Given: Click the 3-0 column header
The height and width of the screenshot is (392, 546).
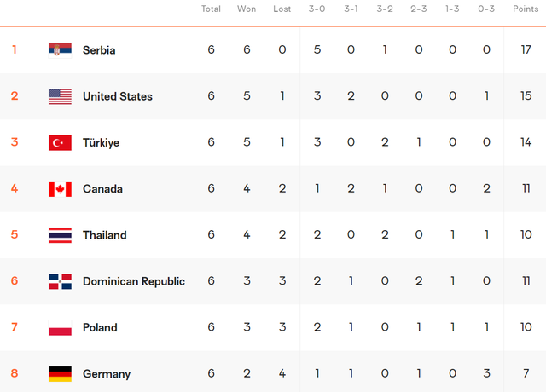Looking at the screenshot, I should (x=317, y=9).
